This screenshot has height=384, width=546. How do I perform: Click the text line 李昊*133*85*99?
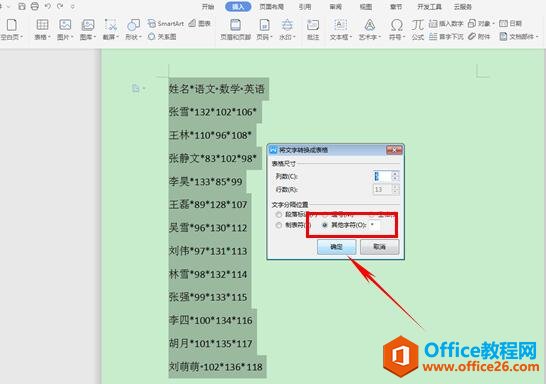tap(205, 181)
